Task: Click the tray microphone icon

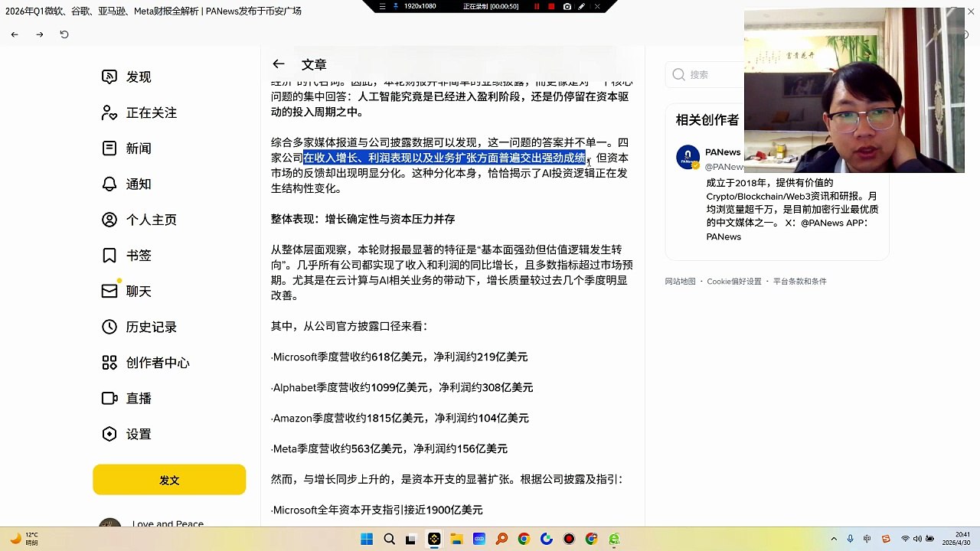Action: tap(850, 539)
